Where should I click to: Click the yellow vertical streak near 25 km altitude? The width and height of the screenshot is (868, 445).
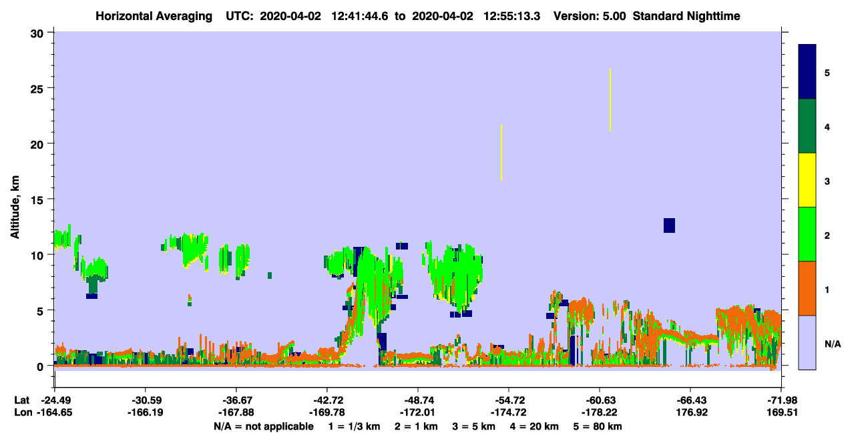click(610, 100)
